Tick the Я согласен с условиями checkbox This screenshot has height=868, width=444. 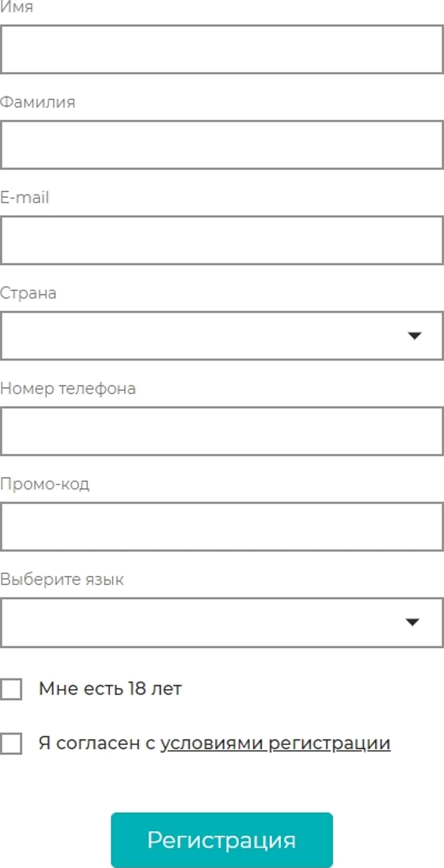pyautogui.click(x=11, y=743)
